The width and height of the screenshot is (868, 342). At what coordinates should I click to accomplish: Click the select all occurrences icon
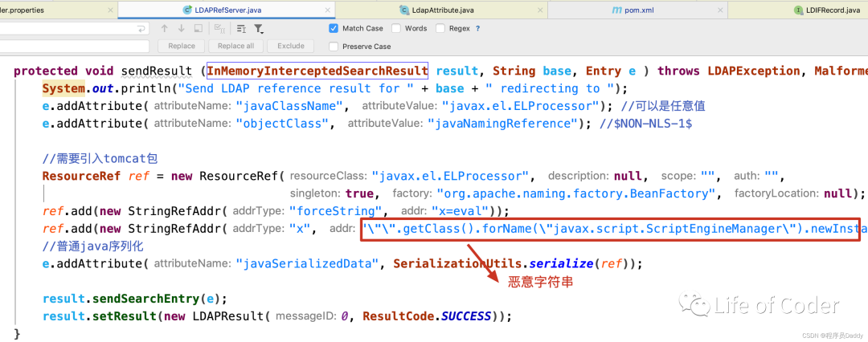[x=219, y=29]
